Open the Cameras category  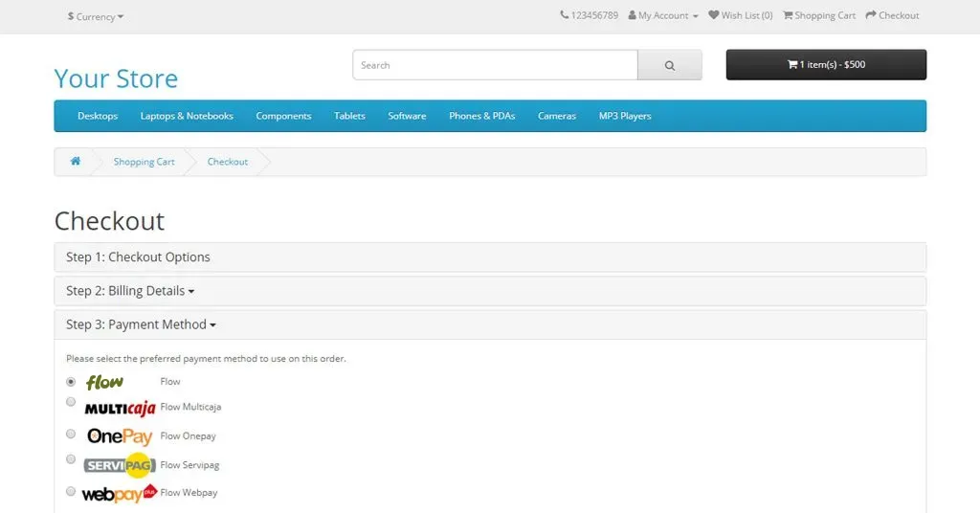point(557,116)
